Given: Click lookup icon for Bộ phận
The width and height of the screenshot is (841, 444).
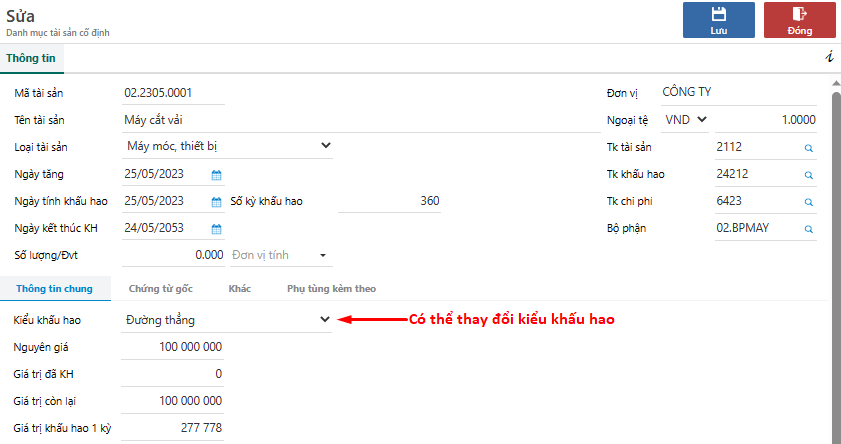Looking at the screenshot, I should point(809,228).
